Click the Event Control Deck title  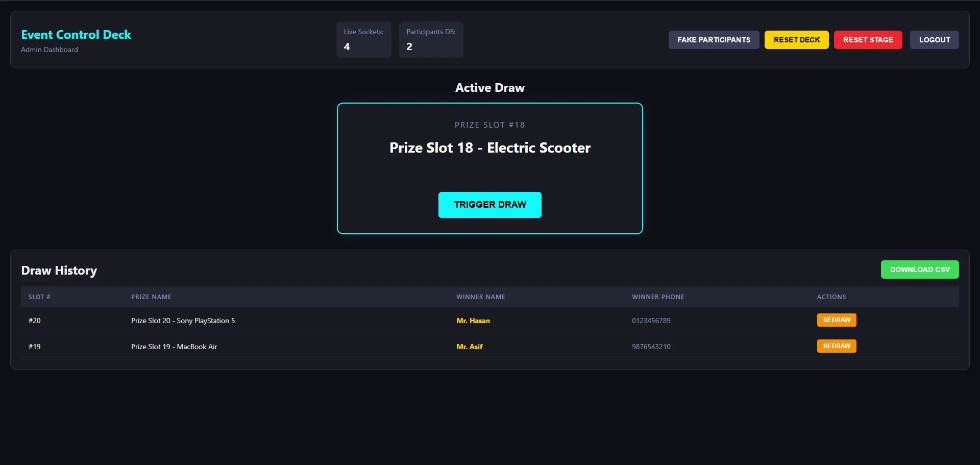pyautogui.click(x=76, y=35)
